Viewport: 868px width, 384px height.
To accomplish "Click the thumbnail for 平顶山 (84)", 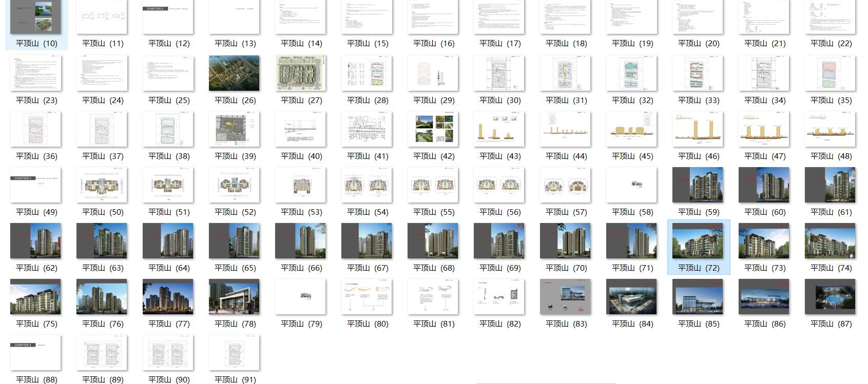I will click(x=631, y=297).
